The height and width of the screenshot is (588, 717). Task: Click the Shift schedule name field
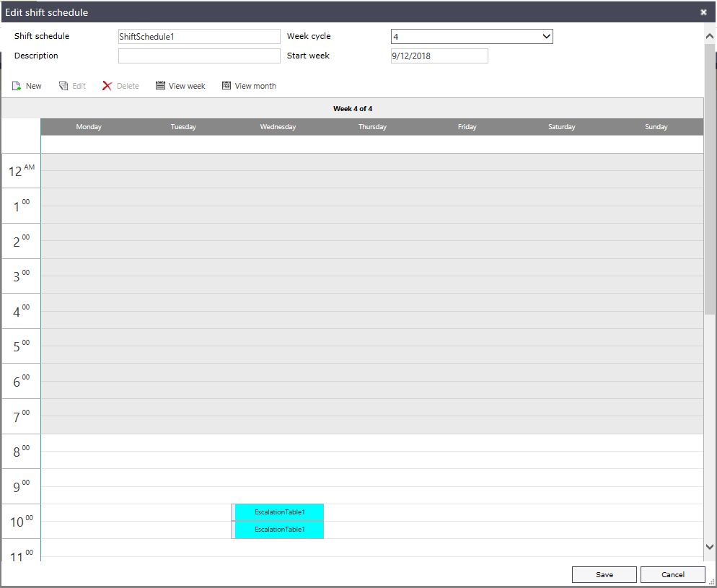(x=199, y=37)
